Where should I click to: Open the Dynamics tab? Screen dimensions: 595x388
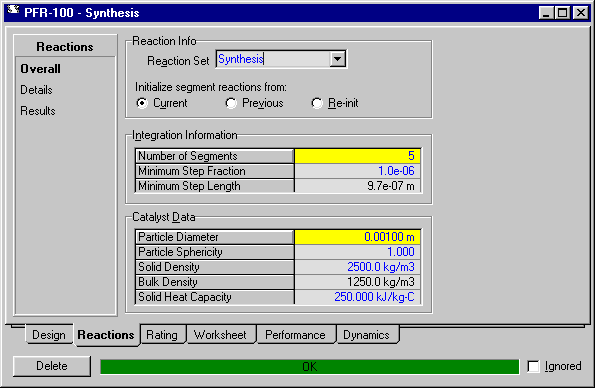367,335
